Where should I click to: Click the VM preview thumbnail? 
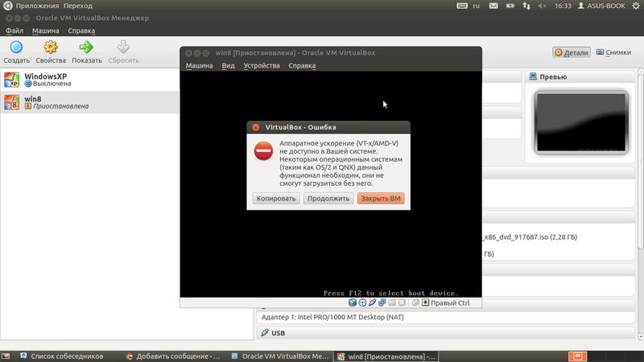click(581, 122)
